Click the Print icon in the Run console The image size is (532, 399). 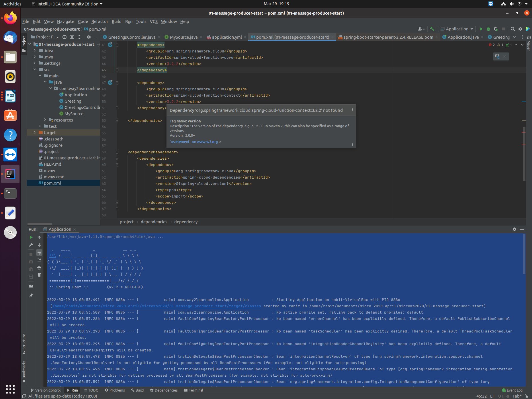tap(39, 267)
